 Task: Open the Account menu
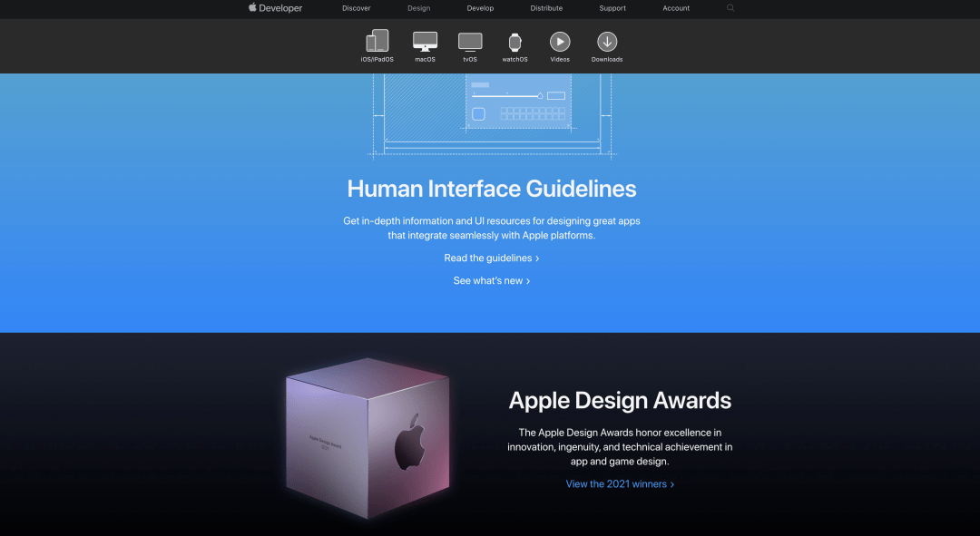click(676, 8)
